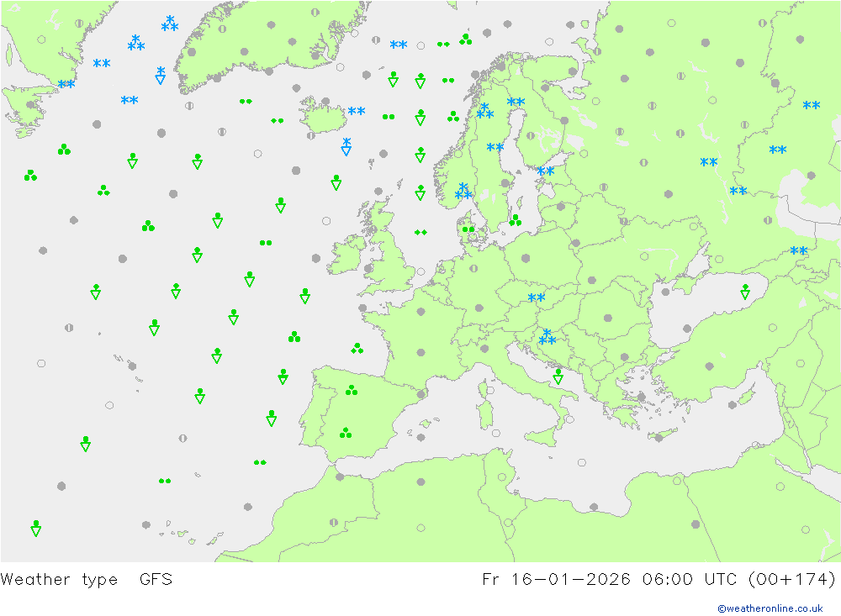Select the rain shower symbol in the bottom-left corner

(36, 528)
